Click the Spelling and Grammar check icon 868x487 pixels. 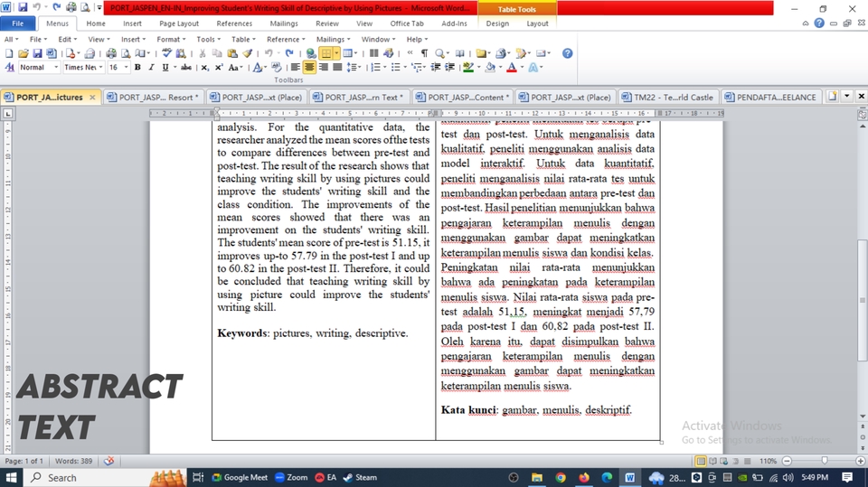point(166,53)
